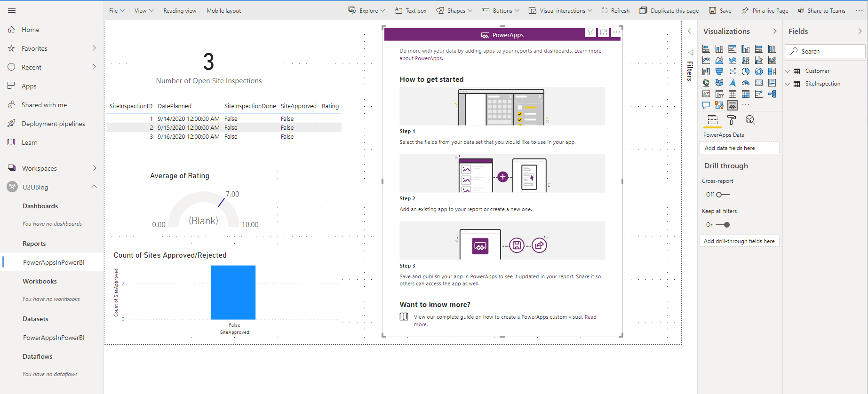Open the Buttons dropdown
This screenshot has height=394, width=868.
click(501, 10)
